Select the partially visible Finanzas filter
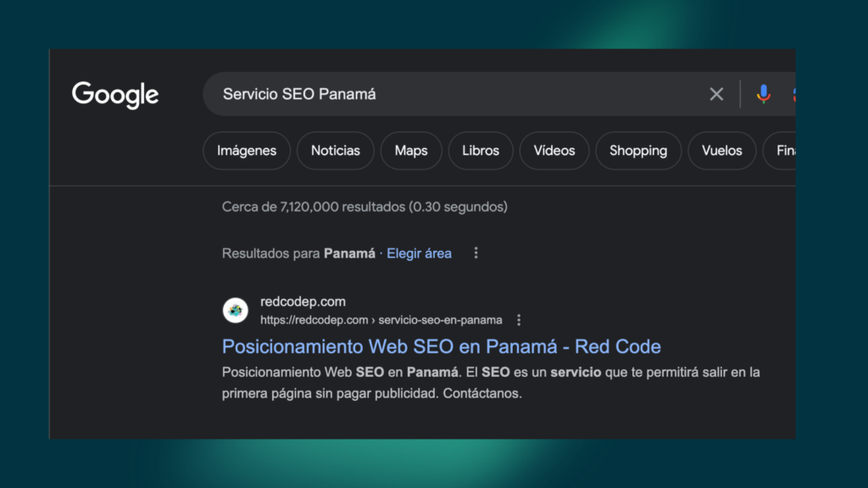Screen dimensions: 868x488 click(788, 150)
